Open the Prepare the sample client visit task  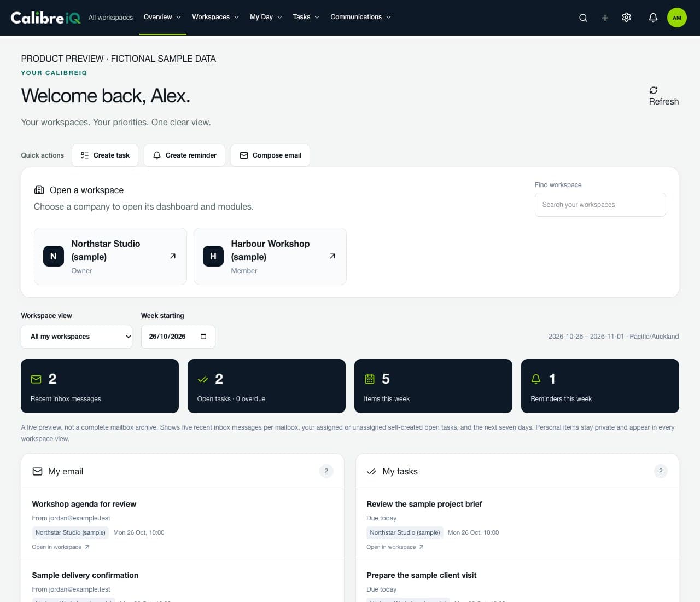pyautogui.click(x=421, y=575)
